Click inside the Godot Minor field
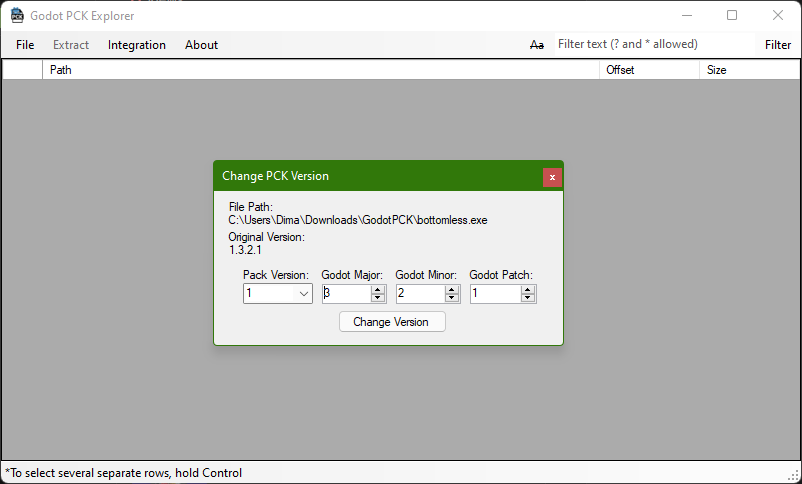This screenshot has height=484, width=802. (420, 294)
